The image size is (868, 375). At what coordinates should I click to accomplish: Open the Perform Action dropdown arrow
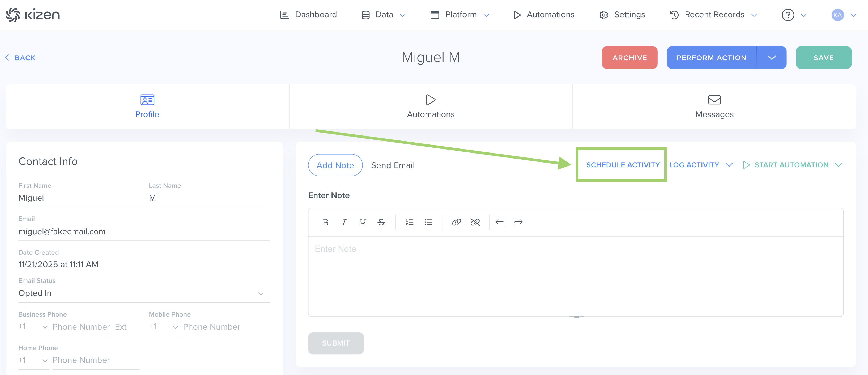pos(772,58)
